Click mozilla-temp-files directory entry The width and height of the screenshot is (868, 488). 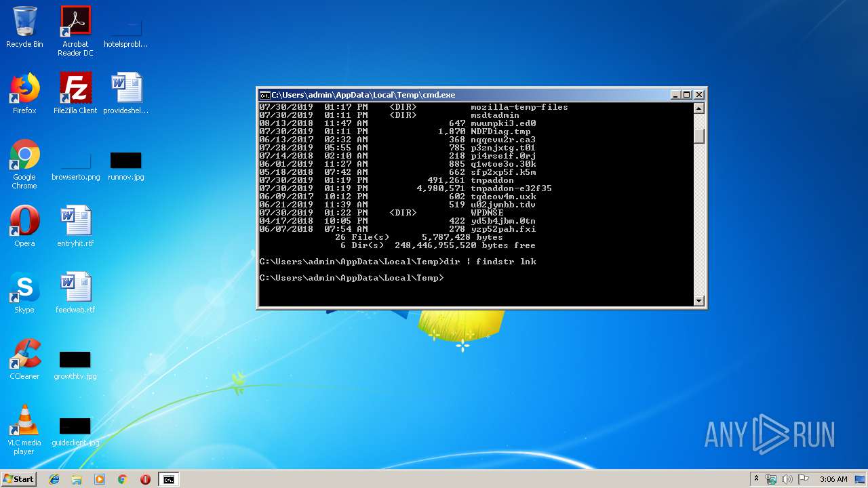(519, 107)
